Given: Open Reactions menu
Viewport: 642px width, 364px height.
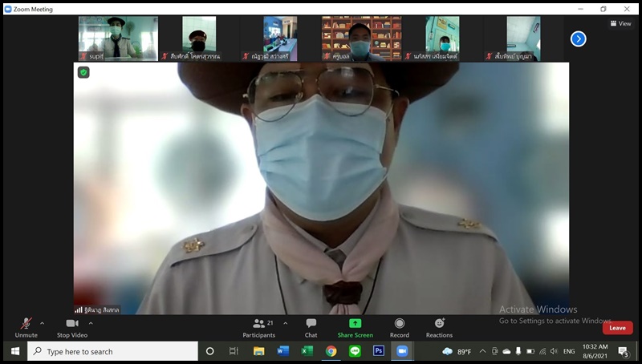Looking at the screenshot, I should [439, 328].
